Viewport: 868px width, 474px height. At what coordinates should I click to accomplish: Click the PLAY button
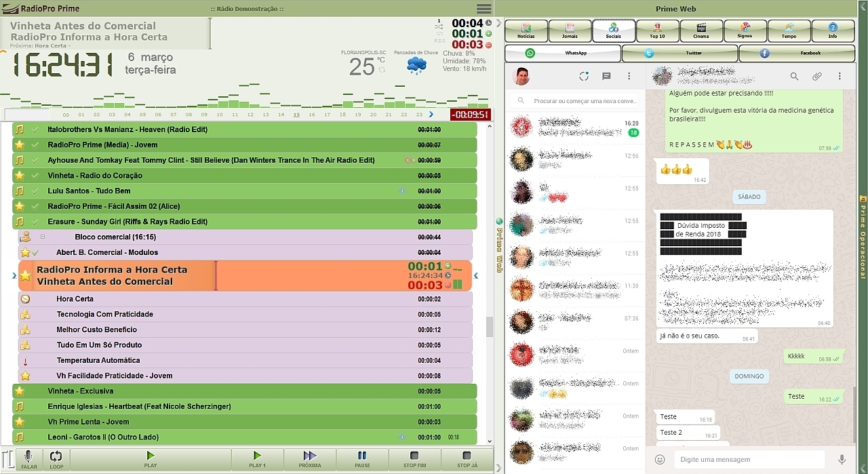pos(151,460)
